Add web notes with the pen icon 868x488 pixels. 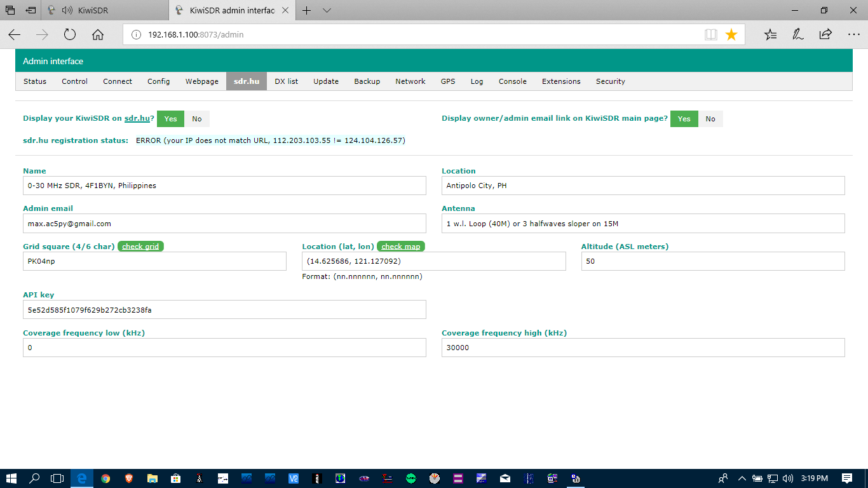click(x=798, y=35)
